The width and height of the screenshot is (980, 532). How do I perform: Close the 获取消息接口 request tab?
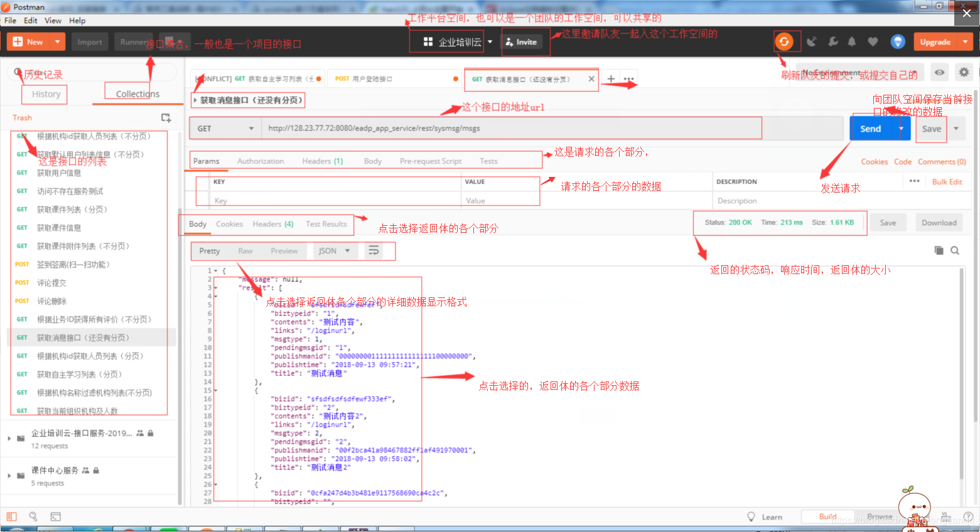591,79
